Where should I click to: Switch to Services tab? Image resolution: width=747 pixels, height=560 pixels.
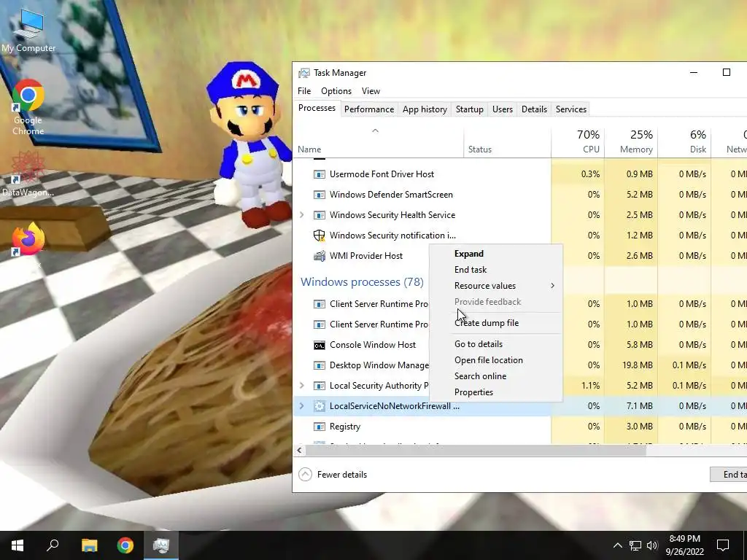570,109
